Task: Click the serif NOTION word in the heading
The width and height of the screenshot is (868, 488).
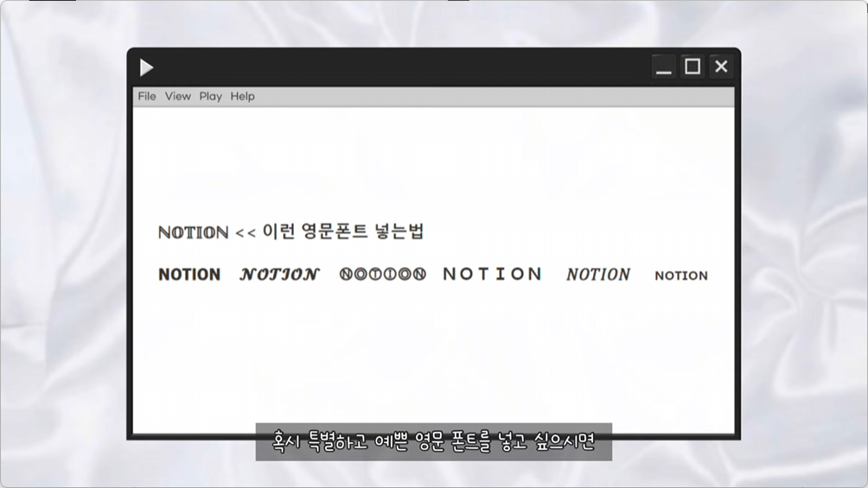Action: (x=193, y=232)
